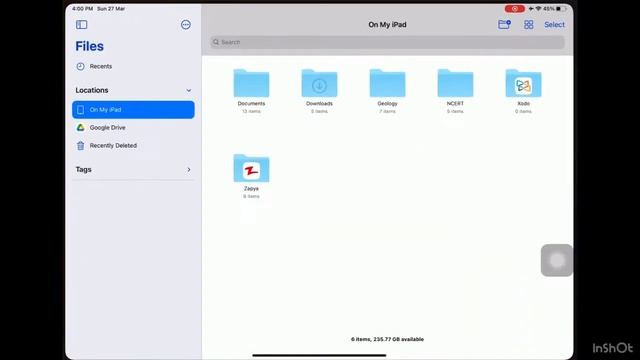Click the "On My iPad" title
Image resolution: width=640 pixels, height=360 pixels.
(387, 24)
